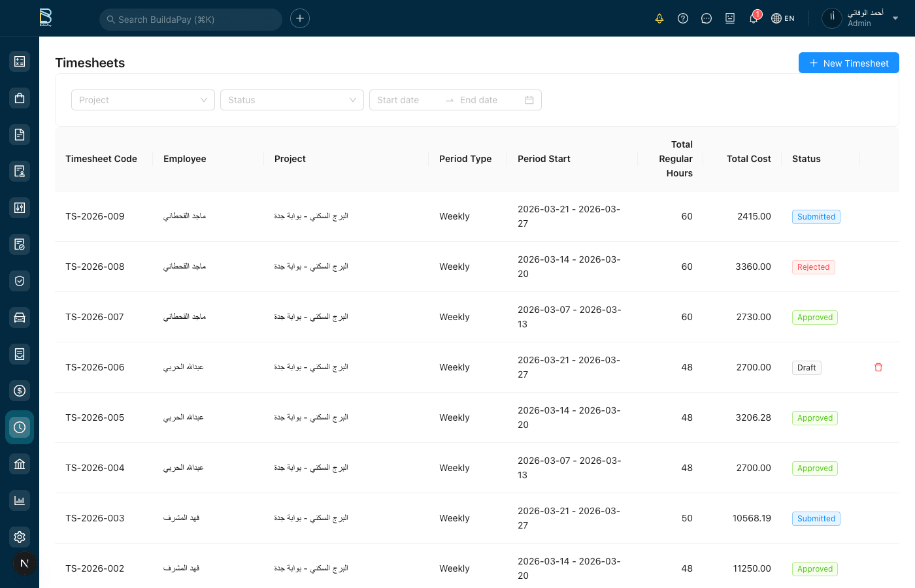Click the bank building sidebar icon
915x588 pixels.
point(20,464)
